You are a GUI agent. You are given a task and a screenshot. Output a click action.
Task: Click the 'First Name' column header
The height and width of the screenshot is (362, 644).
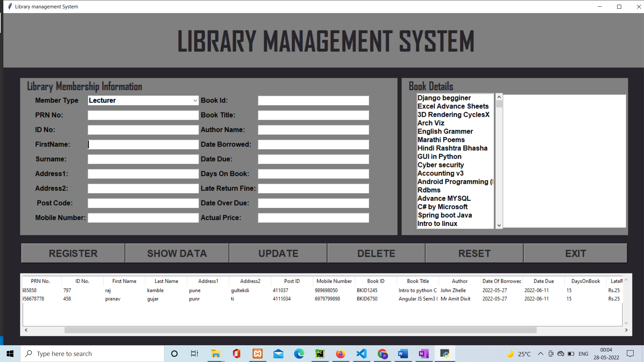click(124, 281)
